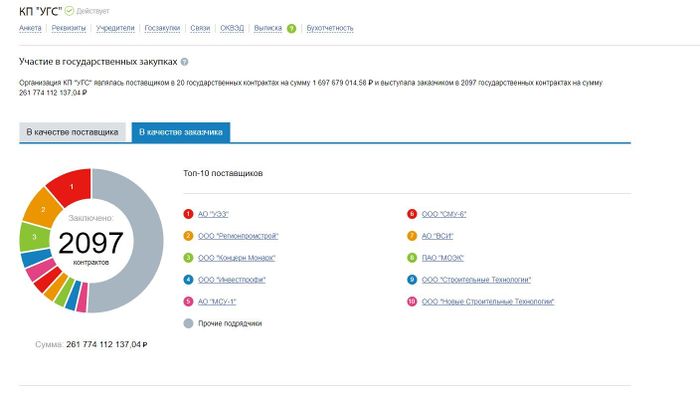Screen dimensions: 700x403
Task: Open supplier ООО "Инвестпрофи" link
Action: (232, 280)
